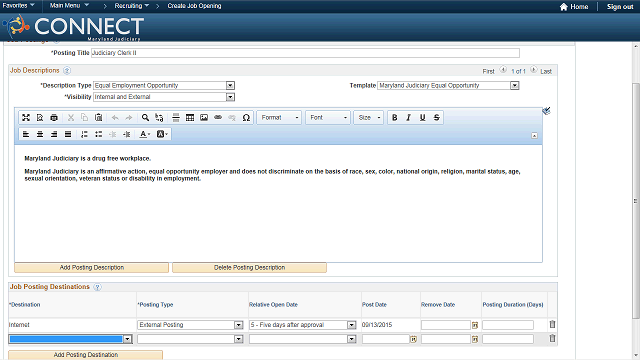
Task: Click the Print icon in editor toolbar
Action: coord(54,118)
